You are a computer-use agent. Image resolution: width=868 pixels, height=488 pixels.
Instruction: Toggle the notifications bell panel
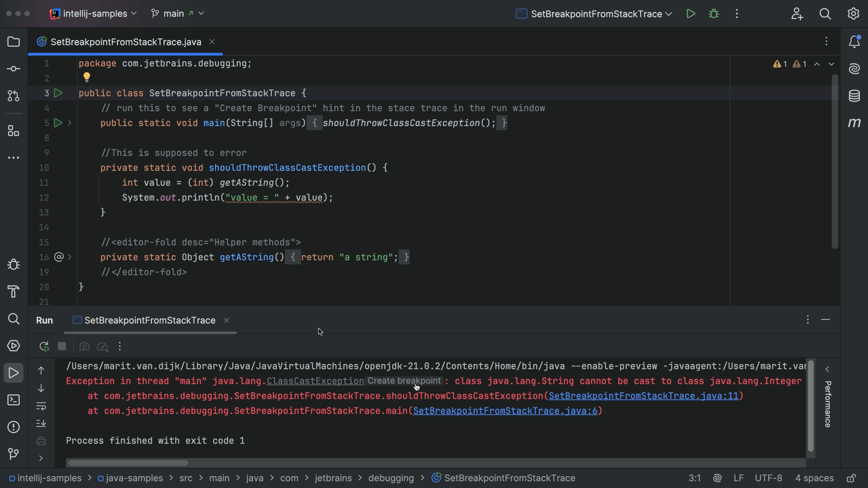pos(854,41)
